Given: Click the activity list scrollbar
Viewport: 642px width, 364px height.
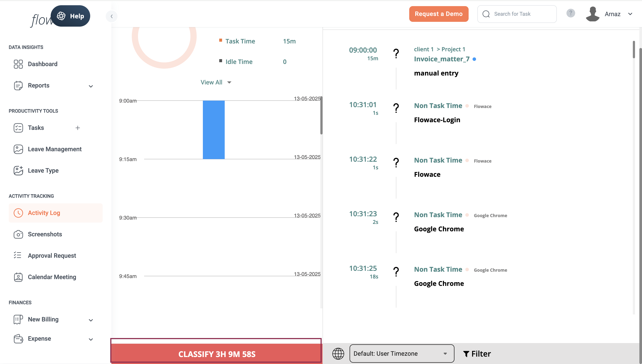Looking at the screenshot, I should pos(634,50).
